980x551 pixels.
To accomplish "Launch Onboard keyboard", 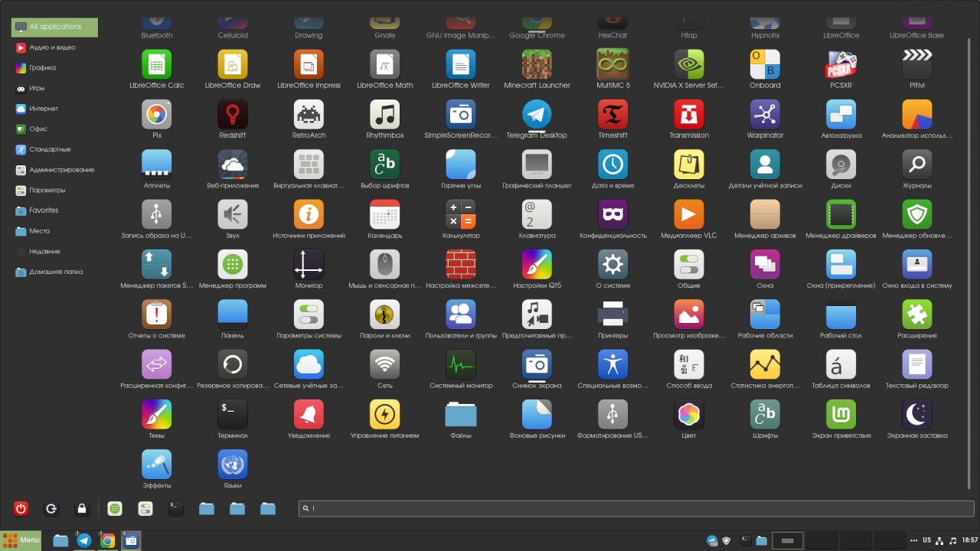I will (765, 65).
